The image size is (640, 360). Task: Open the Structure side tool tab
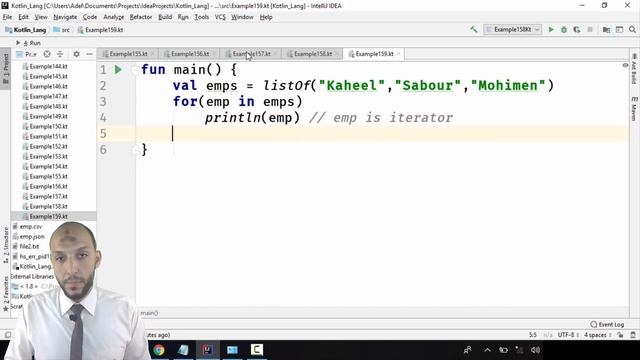point(5,244)
